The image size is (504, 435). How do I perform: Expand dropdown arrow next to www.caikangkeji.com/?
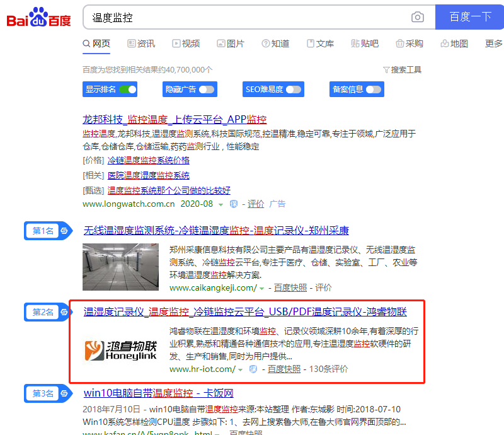[262, 289]
